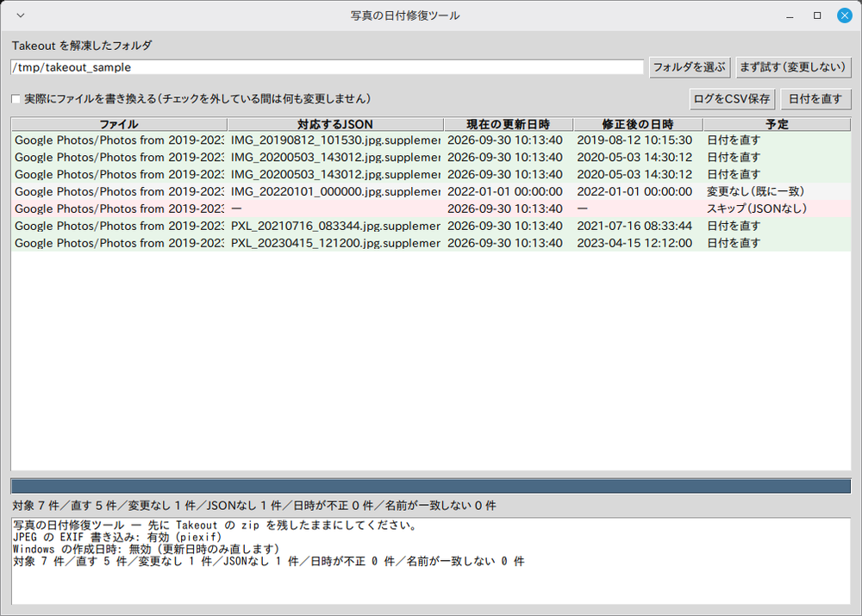This screenshot has height=616, width=862.
Task: Sort by the 対応するJSON column header
Action: (335, 124)
